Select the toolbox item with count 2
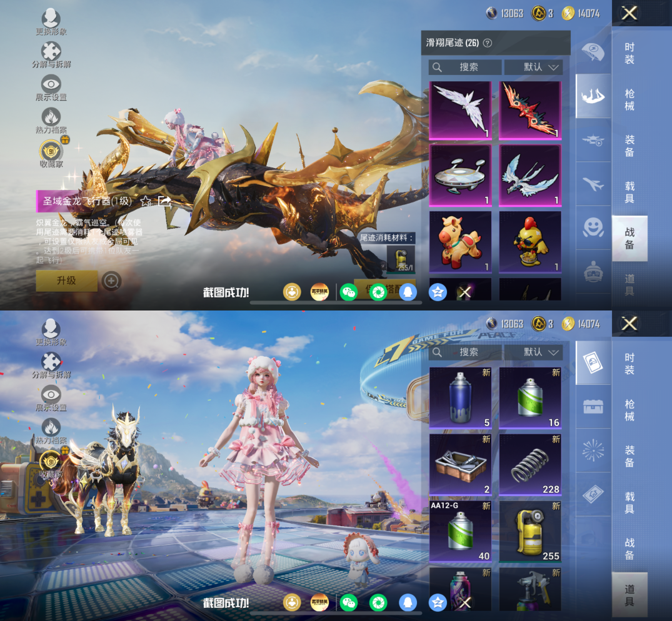The image size is (672, 621). coord(460,465)
